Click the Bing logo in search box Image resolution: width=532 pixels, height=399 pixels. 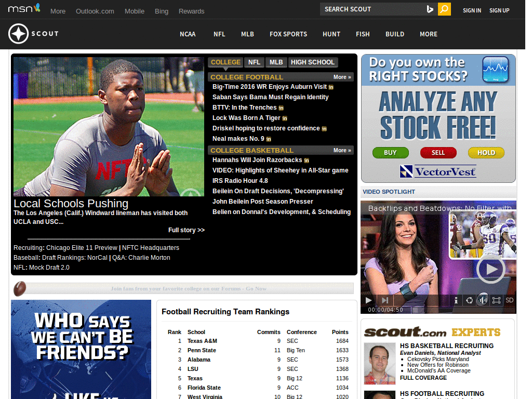pos(430,9)
